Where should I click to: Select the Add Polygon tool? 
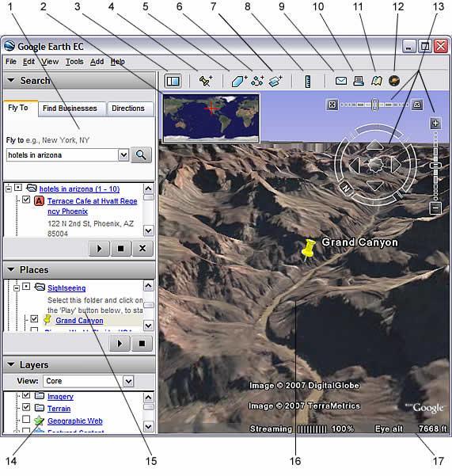pos(239,81)
